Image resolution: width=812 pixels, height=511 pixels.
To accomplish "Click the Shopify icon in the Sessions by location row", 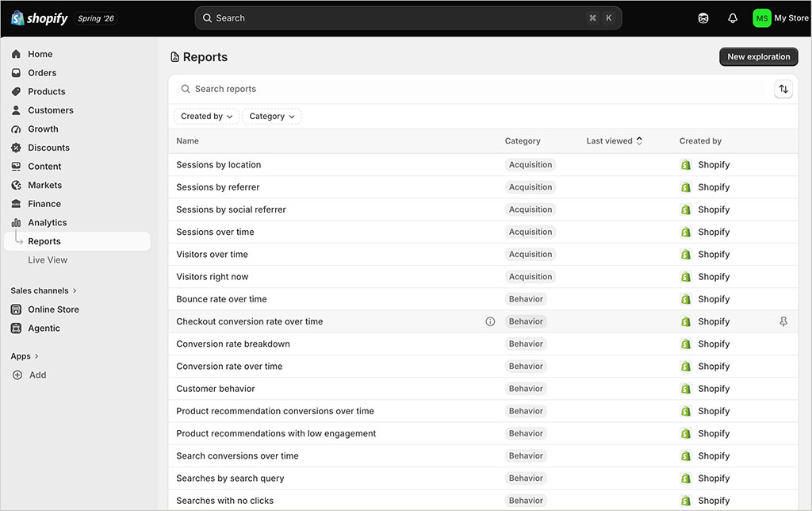I will click(686, 165).
